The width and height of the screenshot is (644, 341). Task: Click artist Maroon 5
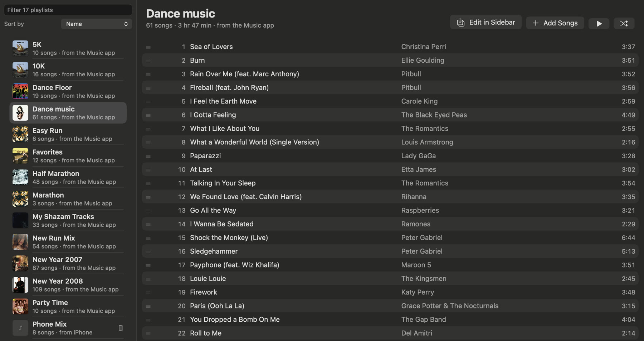pos(416,265)
